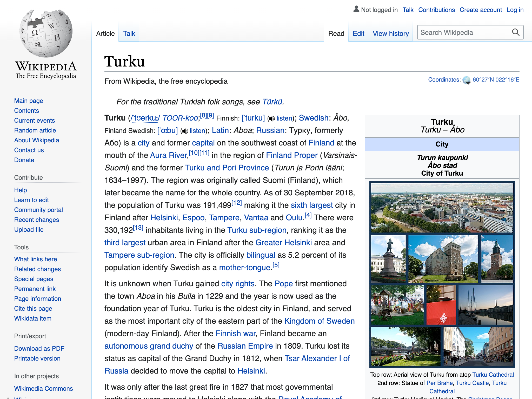Open the Community portal

38,210
